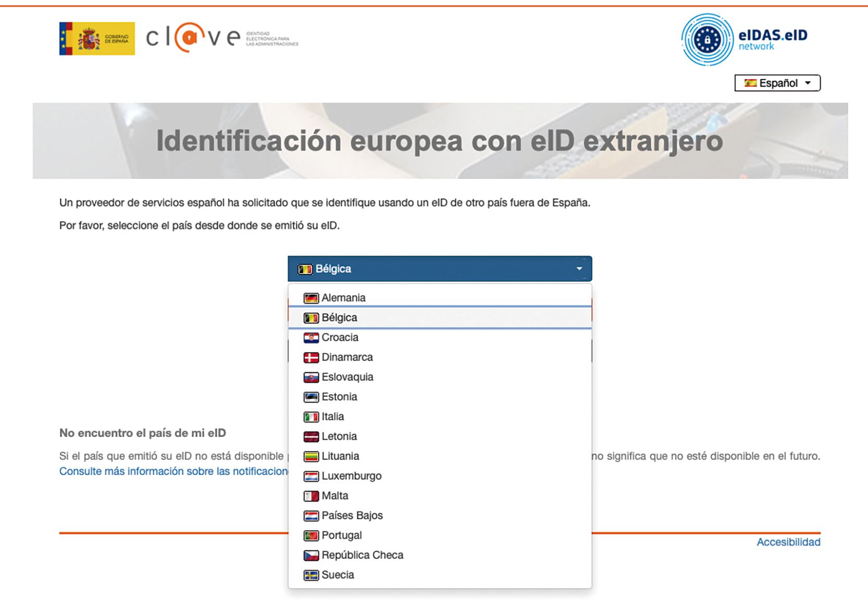Click the Estonian flag icon
This screenshot has height=615, width=868.
coord(311,397)
